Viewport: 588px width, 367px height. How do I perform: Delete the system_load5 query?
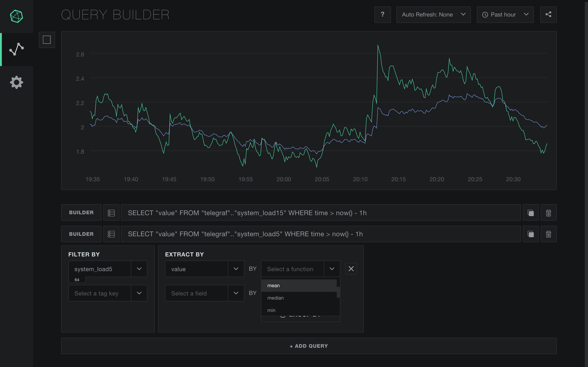[548, 234]
